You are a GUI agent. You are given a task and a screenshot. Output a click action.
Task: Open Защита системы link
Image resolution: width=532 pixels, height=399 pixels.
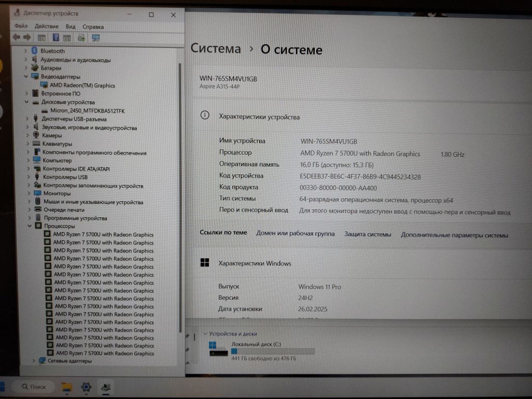pyautogui.click(x=368, y=234)
